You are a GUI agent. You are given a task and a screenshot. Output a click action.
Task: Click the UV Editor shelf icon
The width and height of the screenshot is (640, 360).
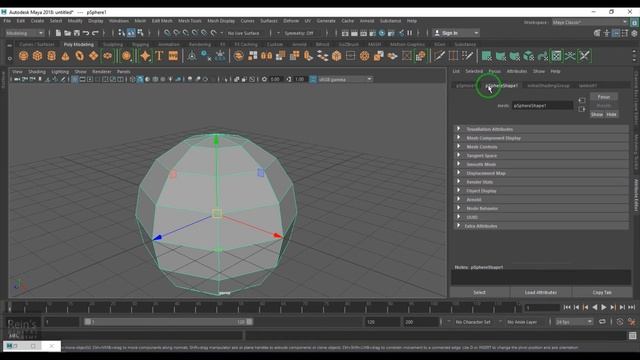pos(556,56)
